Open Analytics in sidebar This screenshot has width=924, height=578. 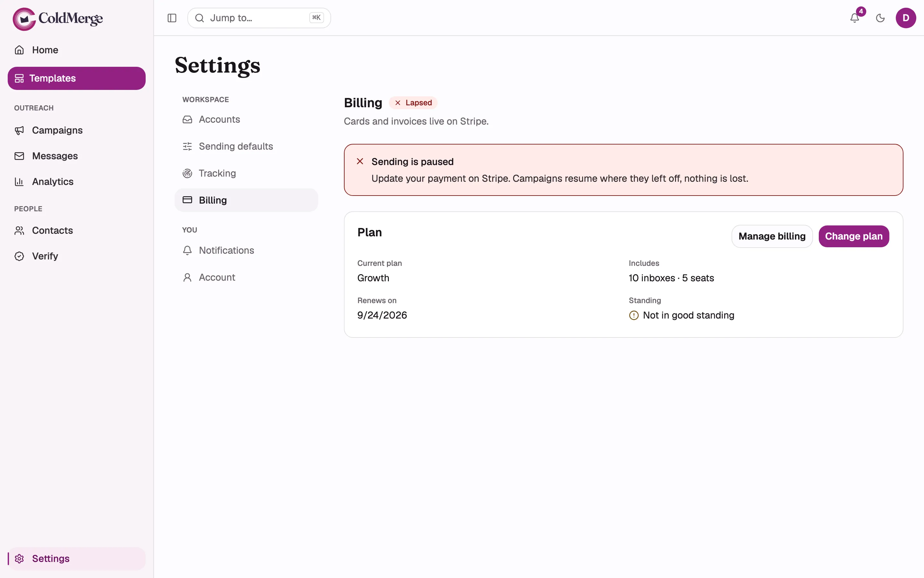(x=76, y=181)
